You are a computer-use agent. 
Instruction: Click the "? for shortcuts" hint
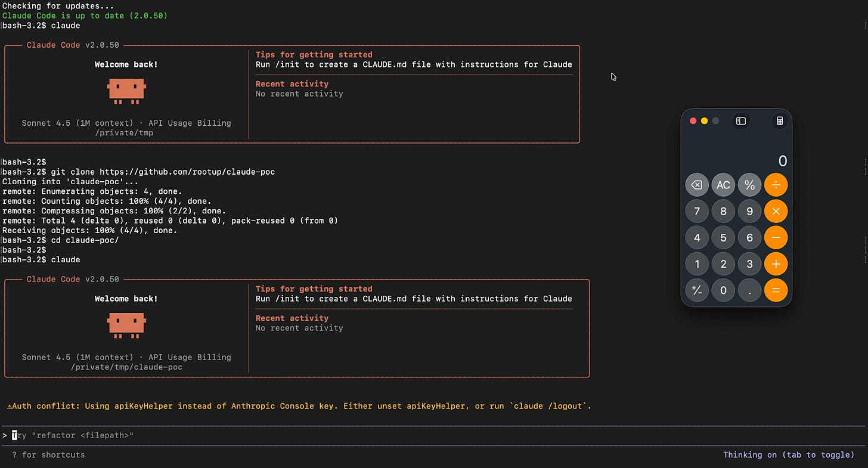point(48,455)
